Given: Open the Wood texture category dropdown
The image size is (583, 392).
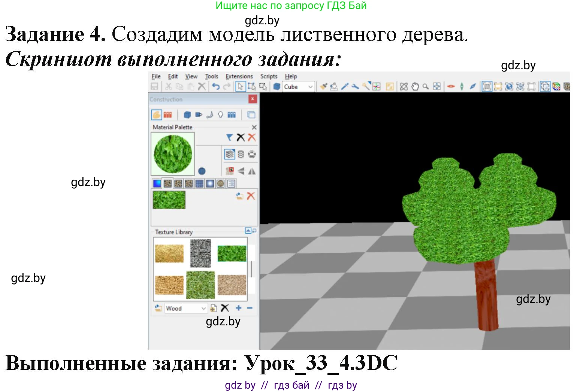Looking at the screenshot, I should tap(186, 308).
